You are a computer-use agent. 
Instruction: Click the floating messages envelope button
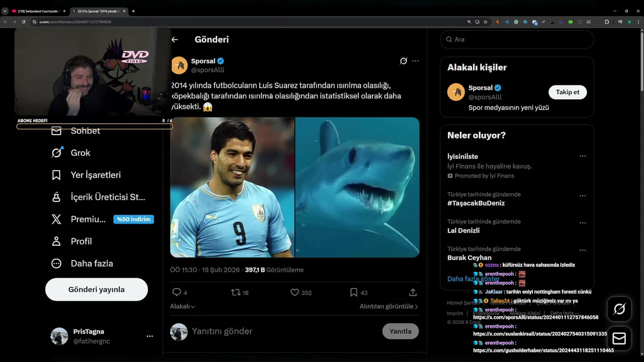(x=619, y=338)
